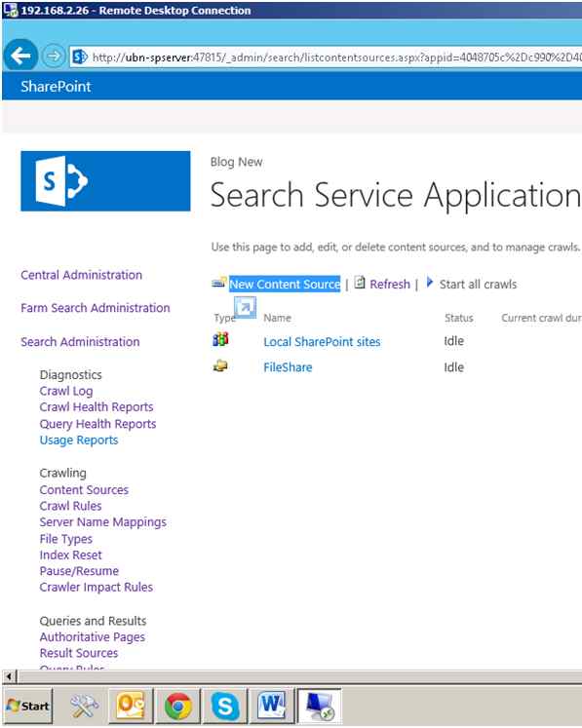Click the New Content Source icon

tap(218, 282)
